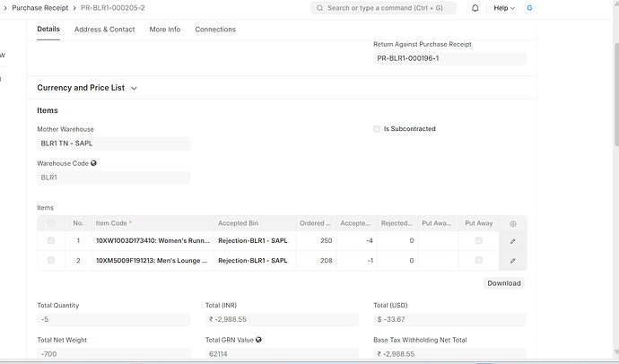Open the More Info tab
This screenshot has width=619, height=364.
pos(164,30)
